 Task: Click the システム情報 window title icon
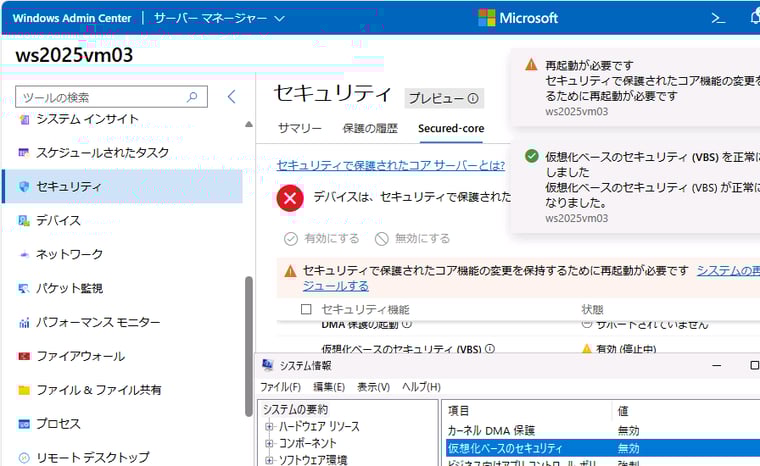[x=267, y=365]
